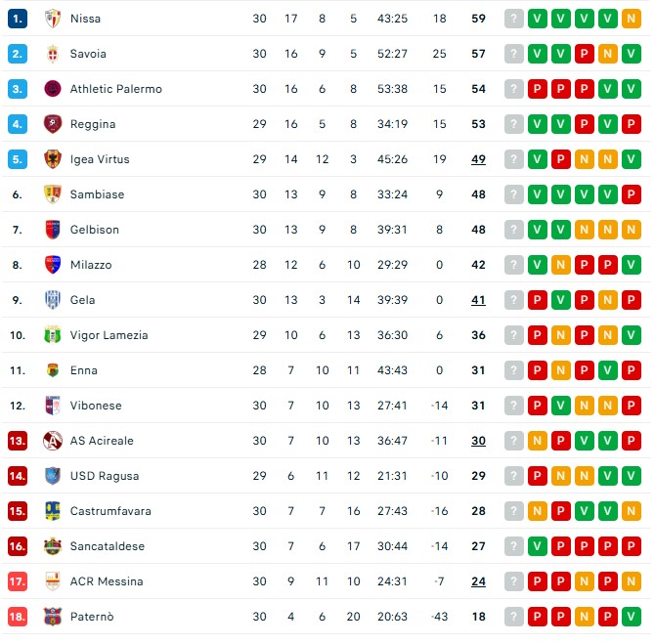Click Nissa's gray question mark next-match badge
This screenshot has height=644, width=655.
pyautogui.click(x=514, y=19)
